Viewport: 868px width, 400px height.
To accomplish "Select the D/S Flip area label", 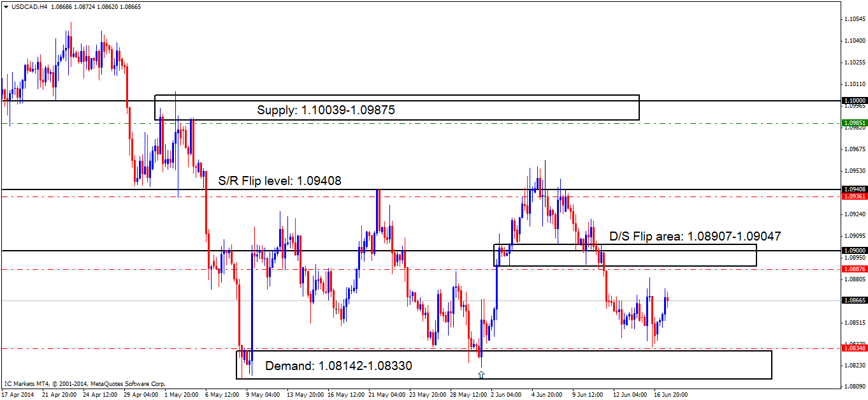I will click(695, 236).
